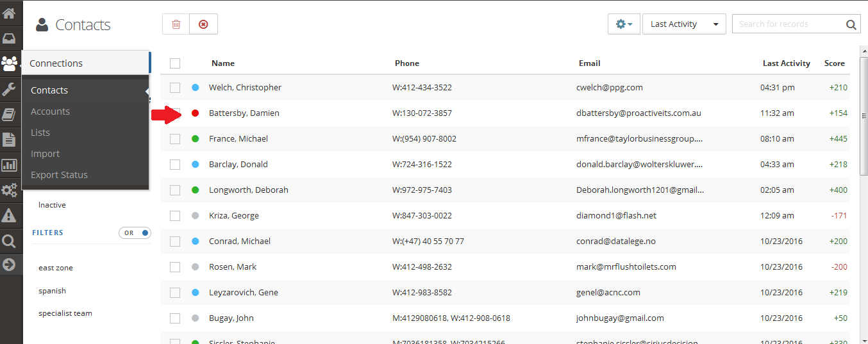Click the warning triangle alert icon
Screen dimensions: 868x344
(9, 215)
